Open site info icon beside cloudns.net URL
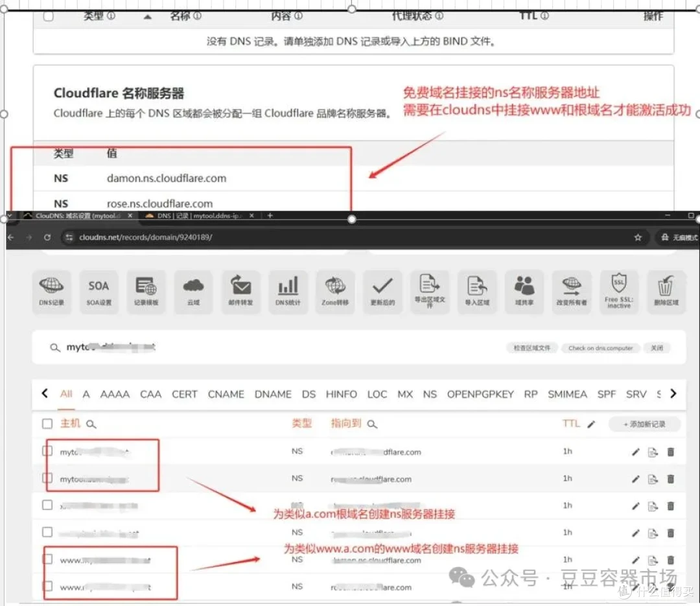 (69, 237)
